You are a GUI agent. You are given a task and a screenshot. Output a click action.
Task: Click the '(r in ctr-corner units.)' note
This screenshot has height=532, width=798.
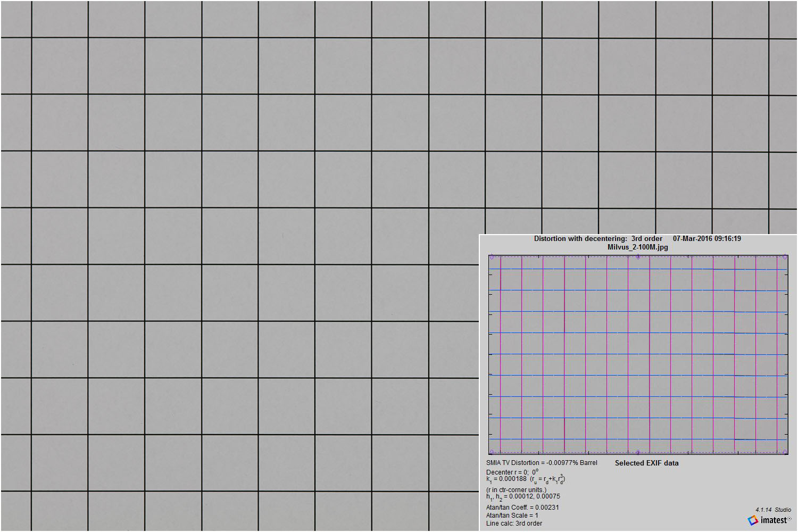click(516, 490)
